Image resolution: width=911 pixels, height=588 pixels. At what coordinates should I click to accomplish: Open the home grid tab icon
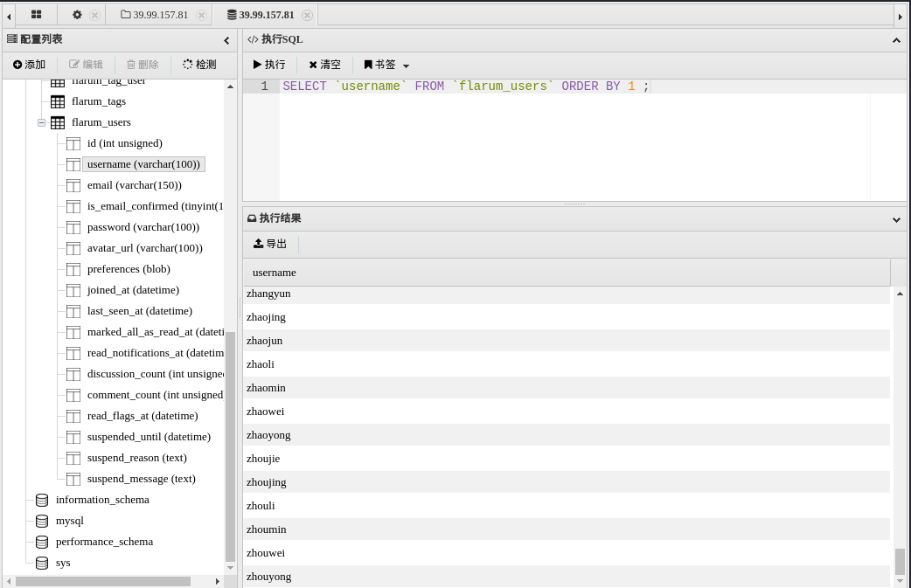36,15
